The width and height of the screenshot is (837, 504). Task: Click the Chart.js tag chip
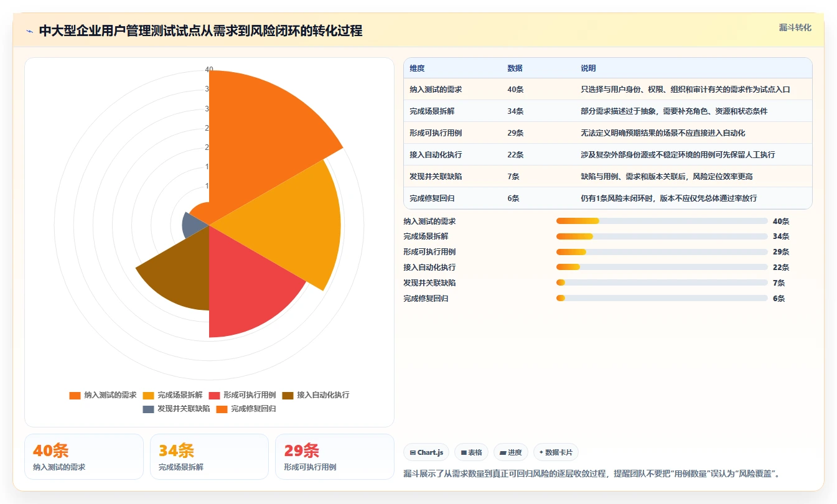[x=426, y=452]
